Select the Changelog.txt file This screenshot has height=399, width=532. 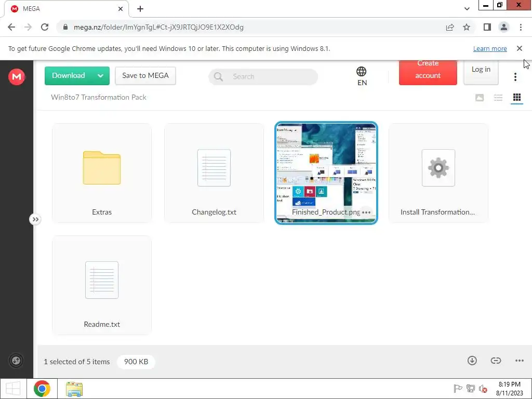pyautogui.click(x=214, y=174)
